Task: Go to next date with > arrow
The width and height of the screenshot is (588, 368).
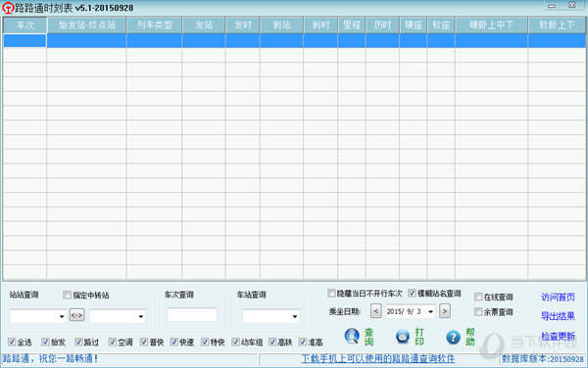Action: pos(445,310)
